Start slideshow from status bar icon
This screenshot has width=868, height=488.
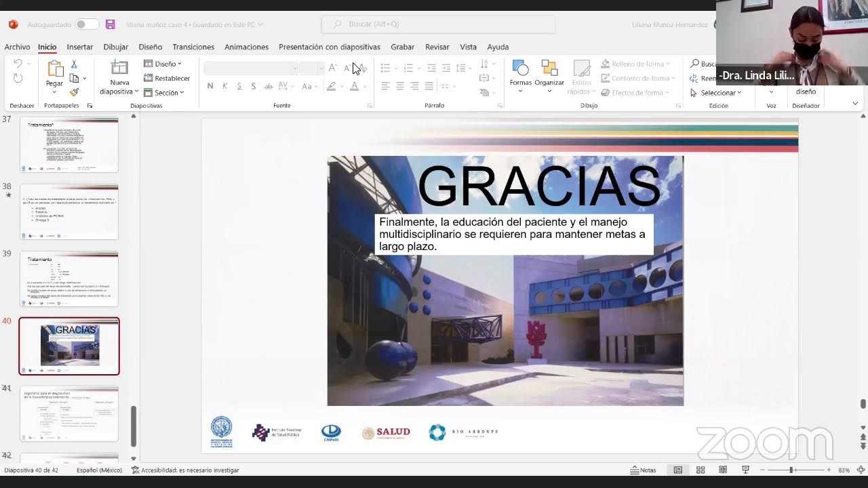745,470
